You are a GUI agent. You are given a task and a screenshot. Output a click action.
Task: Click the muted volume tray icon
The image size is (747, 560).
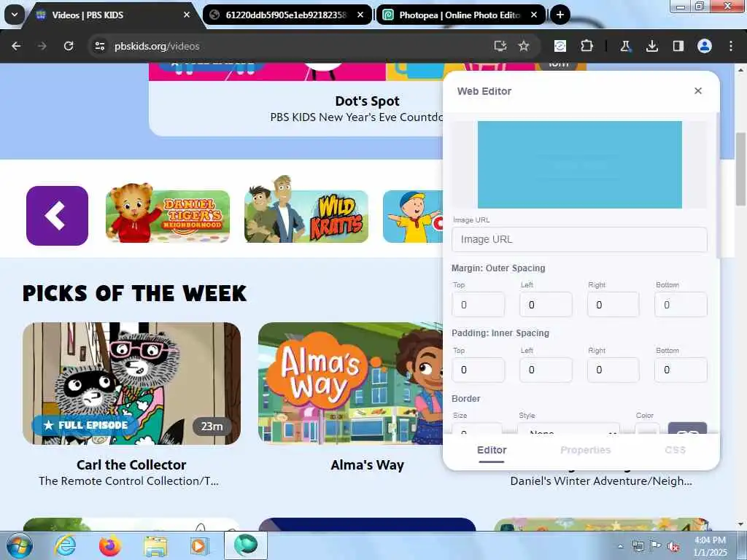[x=673, y=546]
